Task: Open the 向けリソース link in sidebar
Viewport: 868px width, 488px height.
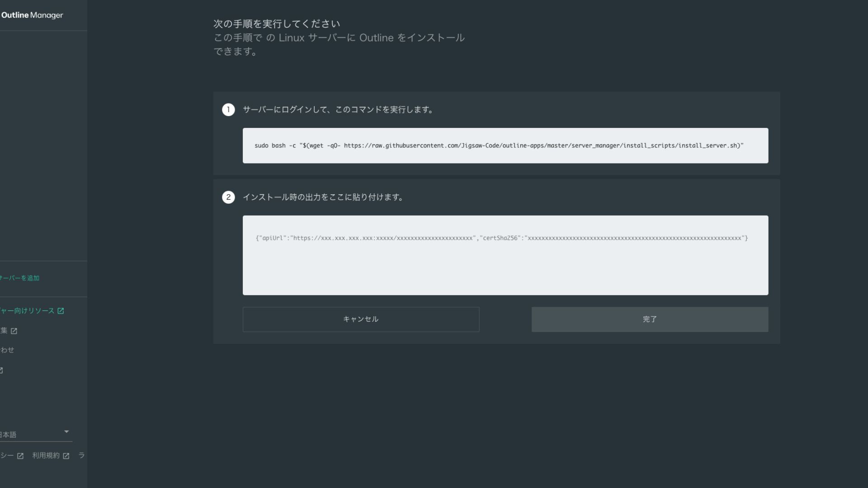Action: (x=27, y=311)
